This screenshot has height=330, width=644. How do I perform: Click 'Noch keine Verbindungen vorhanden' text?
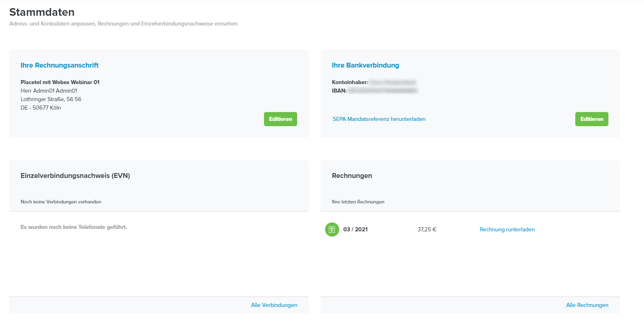pyautogui.click(x=61, y=202)
